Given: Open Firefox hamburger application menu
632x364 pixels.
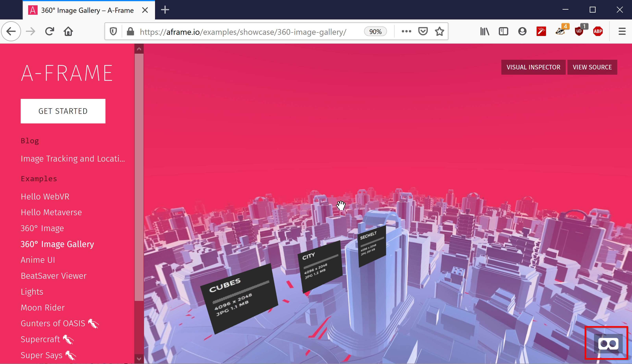Looking at the screenshot, I should click(622, 31).
